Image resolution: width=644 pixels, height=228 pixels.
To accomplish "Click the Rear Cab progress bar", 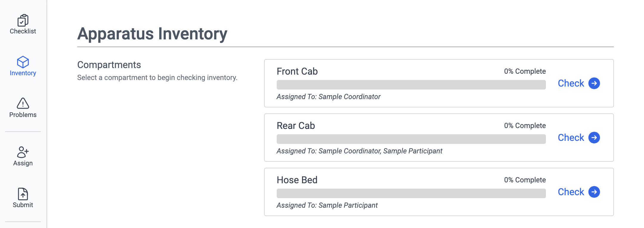I will 411,139.
